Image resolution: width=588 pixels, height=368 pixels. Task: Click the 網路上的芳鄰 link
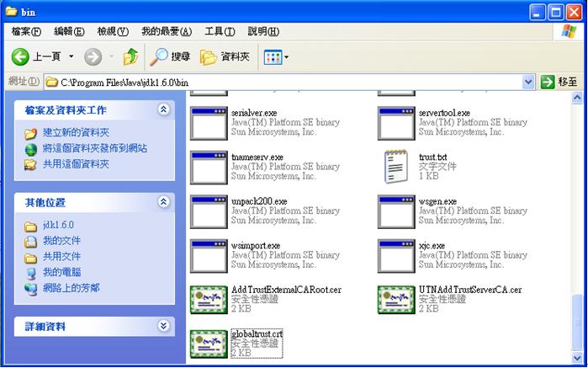71,288
